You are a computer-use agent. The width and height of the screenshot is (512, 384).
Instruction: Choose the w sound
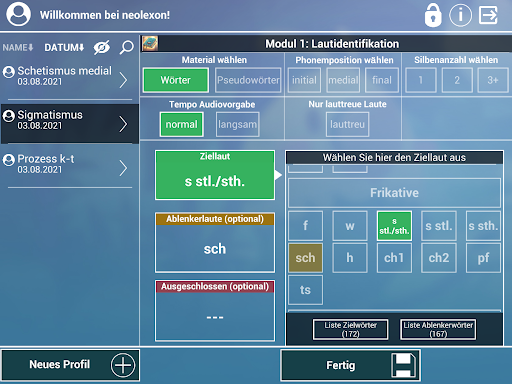click(x=350, y=226)
